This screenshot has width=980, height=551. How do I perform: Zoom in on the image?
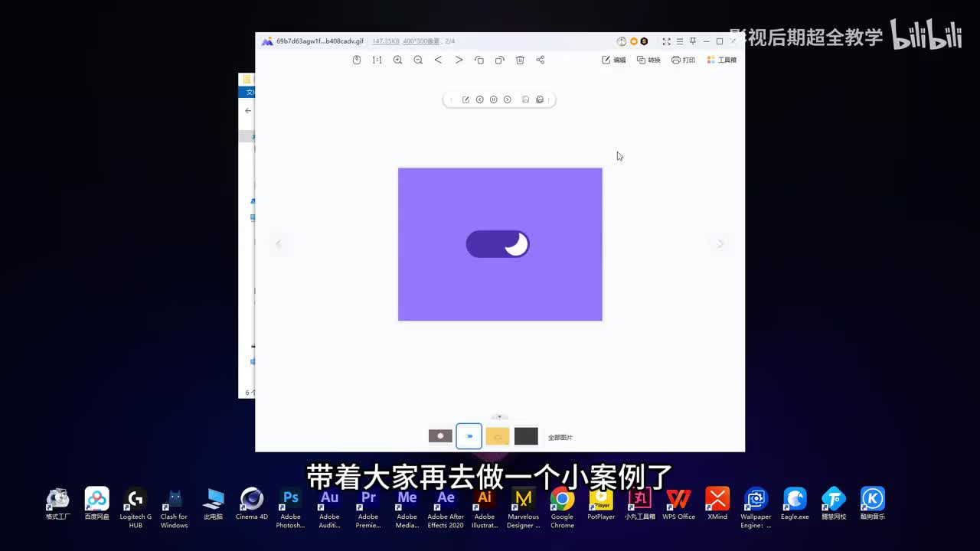pos(397,60)
